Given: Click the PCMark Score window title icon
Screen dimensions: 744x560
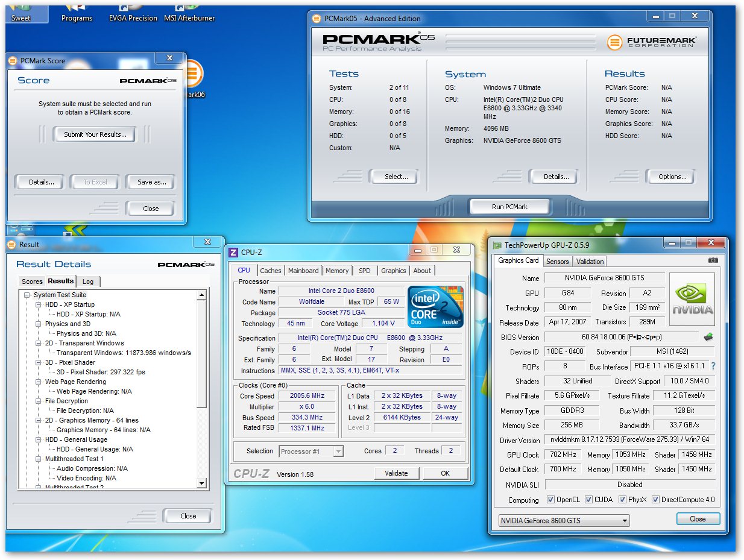Looking at the screenshot, I should pos(13,61).
